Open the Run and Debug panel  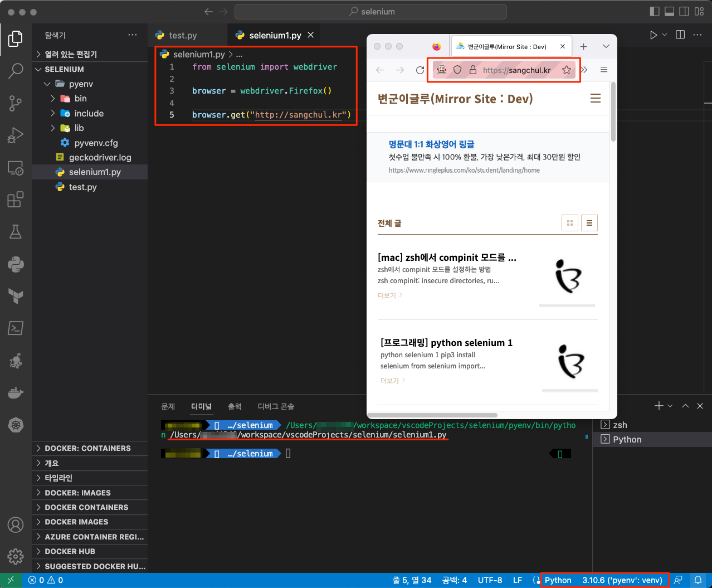pos(15,135)
